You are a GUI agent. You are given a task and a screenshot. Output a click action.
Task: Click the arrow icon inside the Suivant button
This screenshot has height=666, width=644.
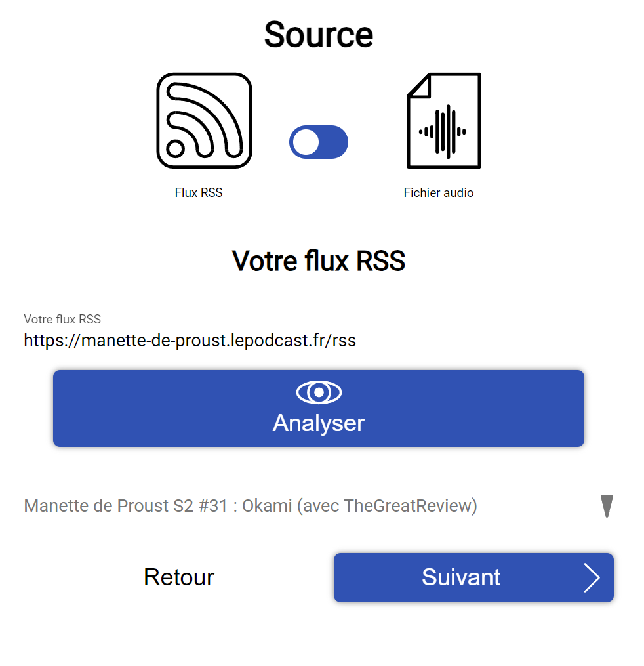594,577
